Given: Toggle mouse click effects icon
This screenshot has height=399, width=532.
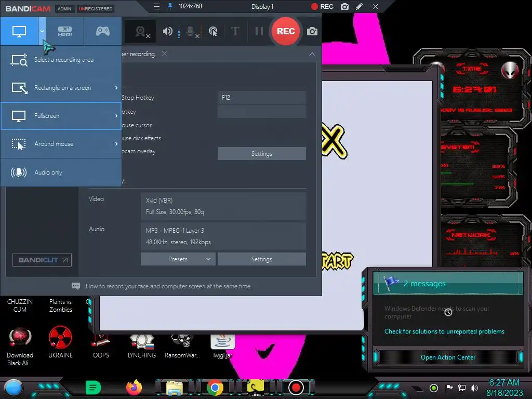Looking at the screenshot, I should click(x=213, y=32).
